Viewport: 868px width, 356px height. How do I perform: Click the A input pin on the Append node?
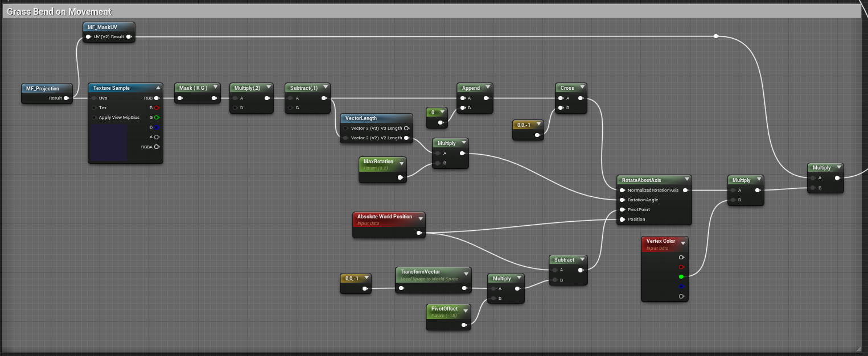tap(463, 98)
